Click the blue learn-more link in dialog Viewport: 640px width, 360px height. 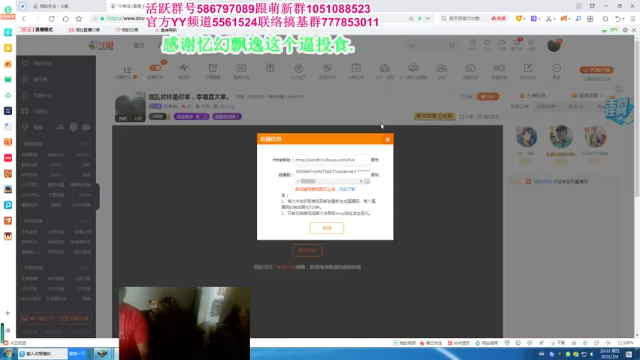347,189
